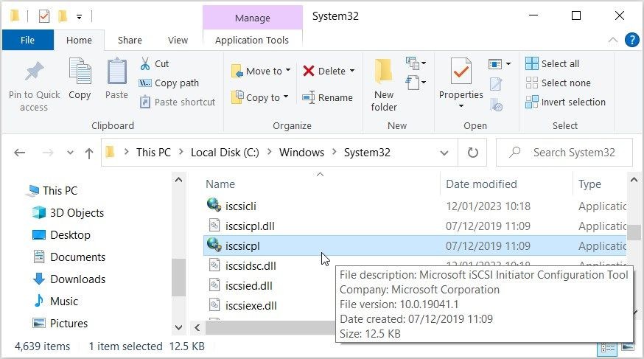This screenshot has width=644, height=359.
Task: Switch to the Home ribbon tab
Action: tap(79, 41)
